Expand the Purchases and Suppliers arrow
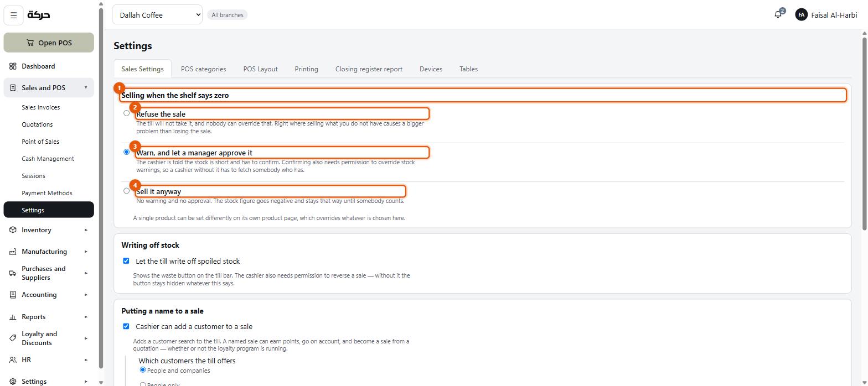 coord(86,273)
